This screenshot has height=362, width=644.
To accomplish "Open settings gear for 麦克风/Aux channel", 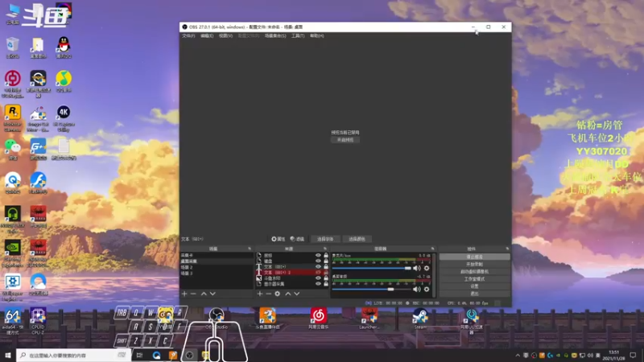I will click(427, 268).
